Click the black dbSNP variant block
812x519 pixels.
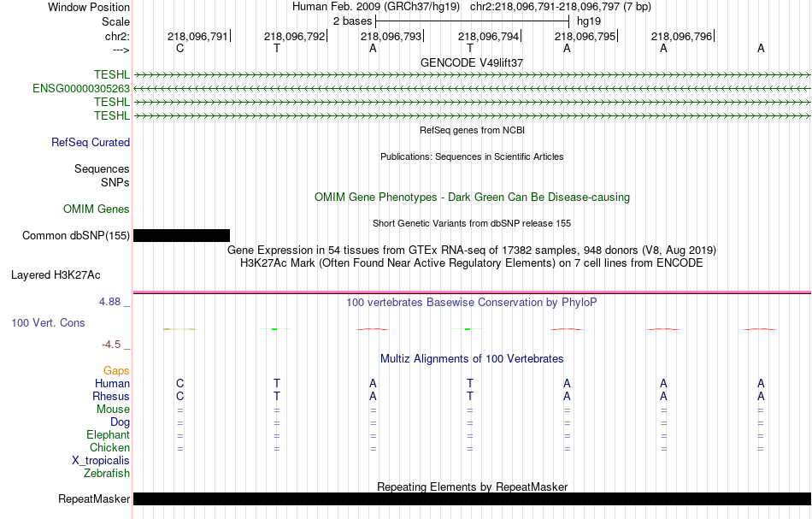[x=182, y=236]
